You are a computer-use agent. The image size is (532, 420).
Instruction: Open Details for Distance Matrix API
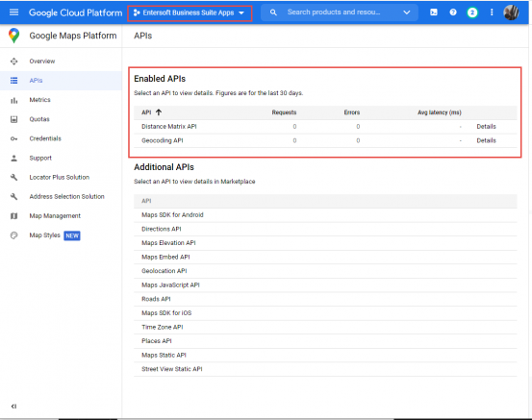click(x=486, y=127)
